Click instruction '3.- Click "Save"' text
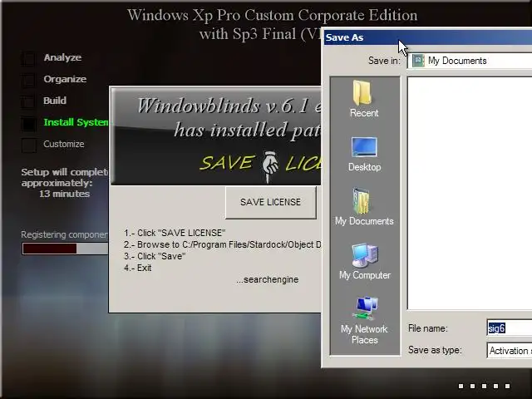The image size is (532, 399). click(155, 256)
